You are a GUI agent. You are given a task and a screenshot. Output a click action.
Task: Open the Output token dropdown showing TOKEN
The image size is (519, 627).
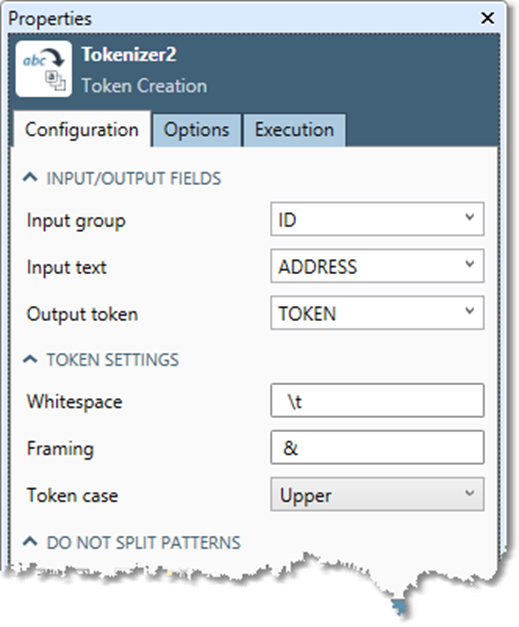coord(377,313)
